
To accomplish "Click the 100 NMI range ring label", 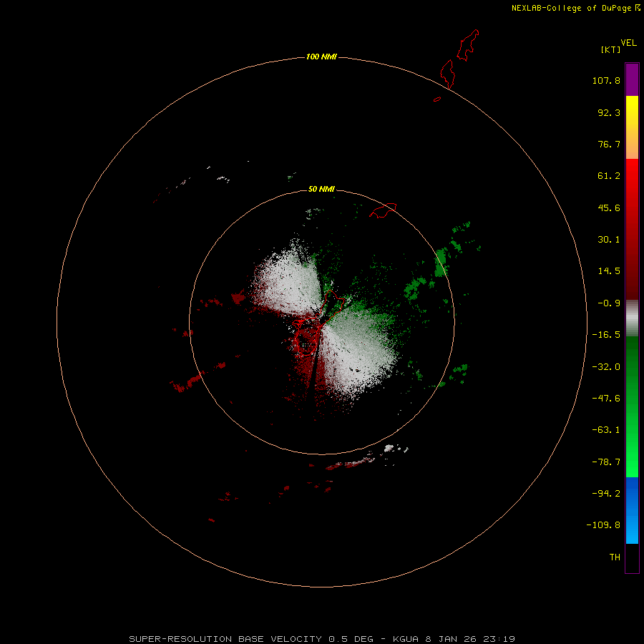I will (321, 57).
